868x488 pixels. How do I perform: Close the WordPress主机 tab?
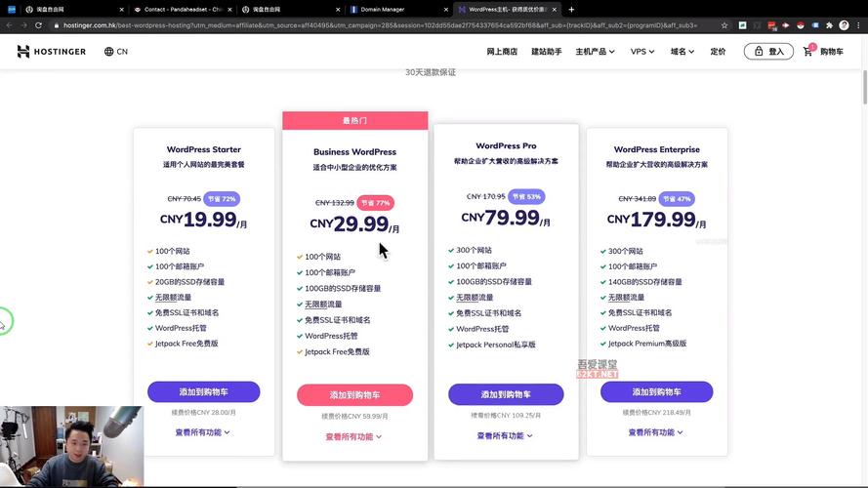(x=555, y=10)
